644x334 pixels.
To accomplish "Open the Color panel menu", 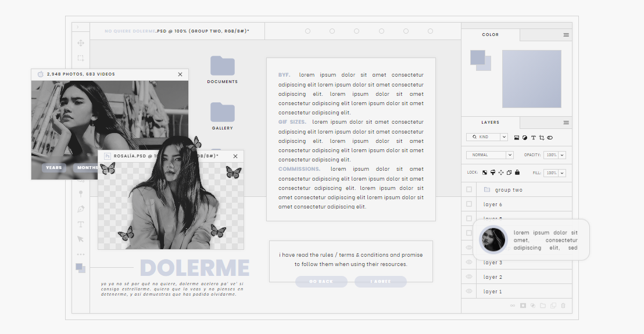I will click(566, 35).
